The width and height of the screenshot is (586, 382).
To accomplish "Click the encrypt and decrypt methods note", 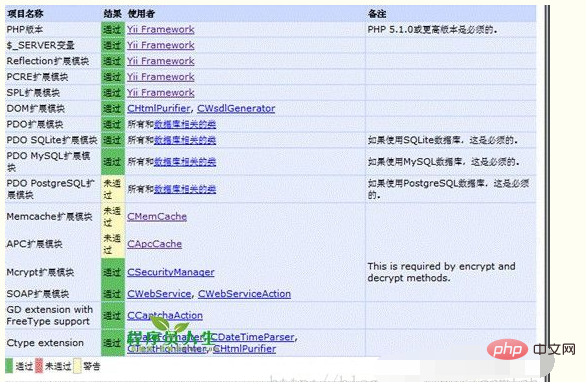I will coord(441,272).
